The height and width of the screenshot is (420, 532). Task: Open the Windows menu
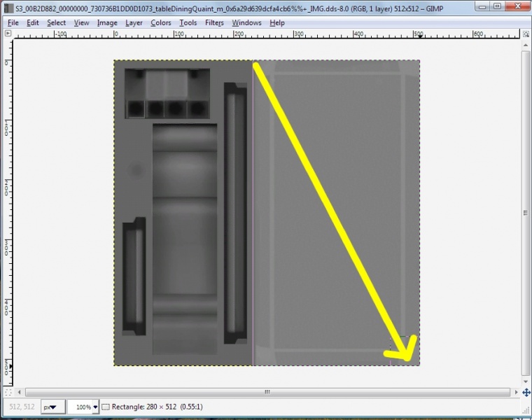click(246, 22)
